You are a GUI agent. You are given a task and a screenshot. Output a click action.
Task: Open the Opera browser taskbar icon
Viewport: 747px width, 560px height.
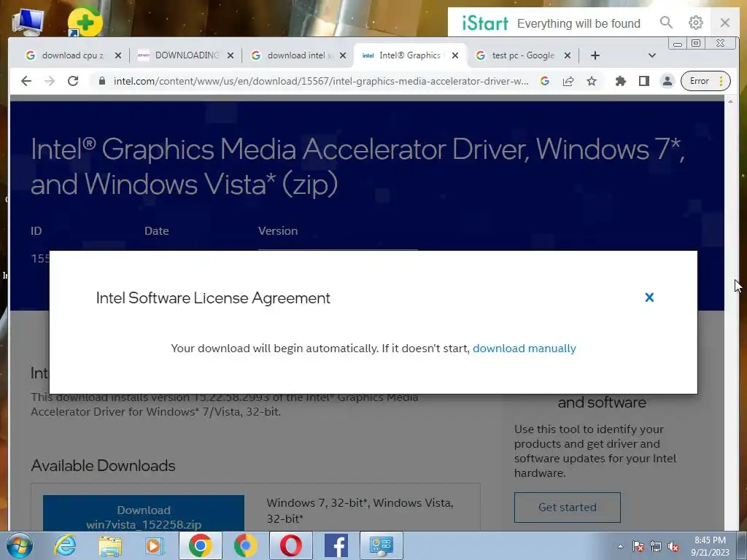[290, 545]
